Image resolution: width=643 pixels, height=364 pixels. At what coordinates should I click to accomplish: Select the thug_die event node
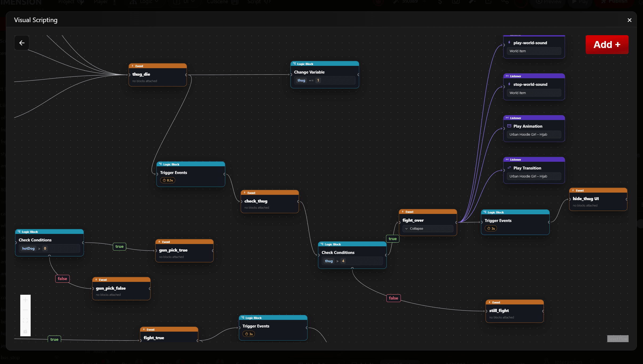click(x=158, y=75)
